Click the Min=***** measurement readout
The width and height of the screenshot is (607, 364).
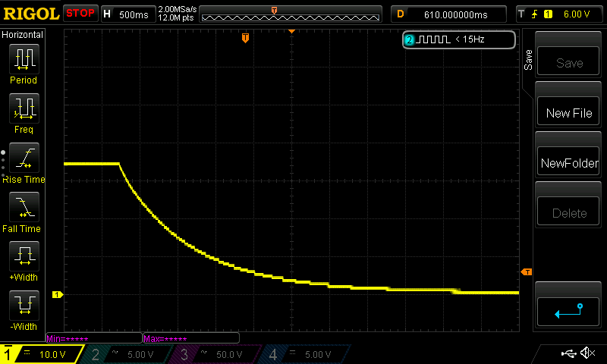(94, 338)
